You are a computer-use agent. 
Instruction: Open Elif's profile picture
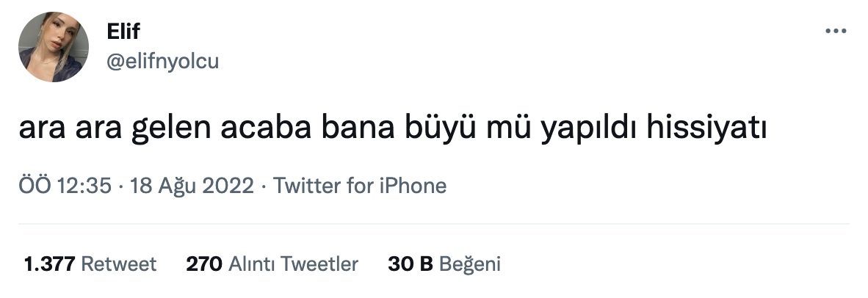[53, 47]
